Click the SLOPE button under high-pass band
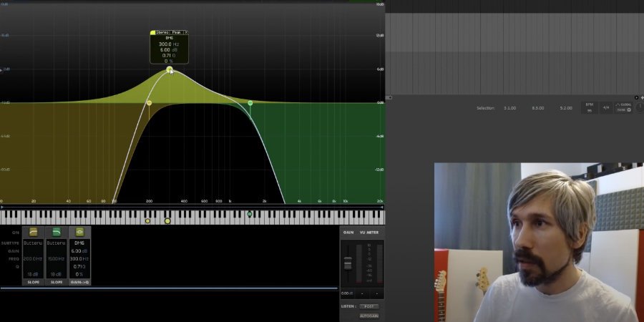 point(33,282)
